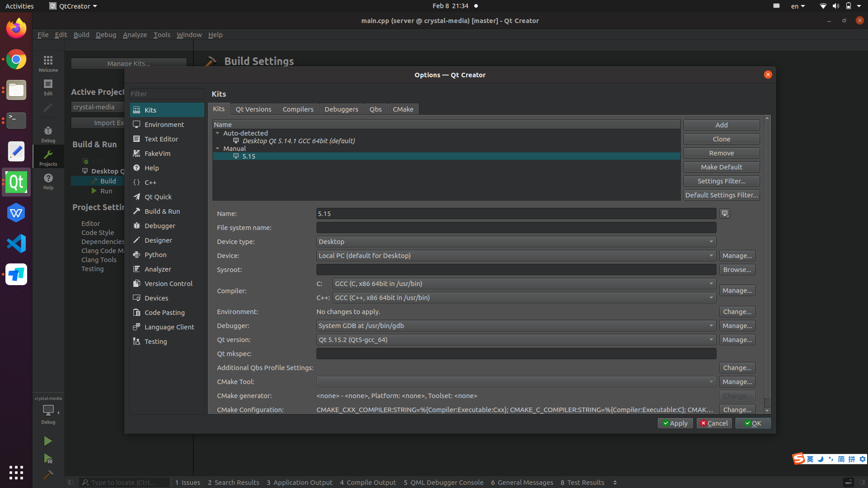Viewport: 868px width, 488px height.
Task: Click the kit Name field 5.15
Action: pos(516,214)
